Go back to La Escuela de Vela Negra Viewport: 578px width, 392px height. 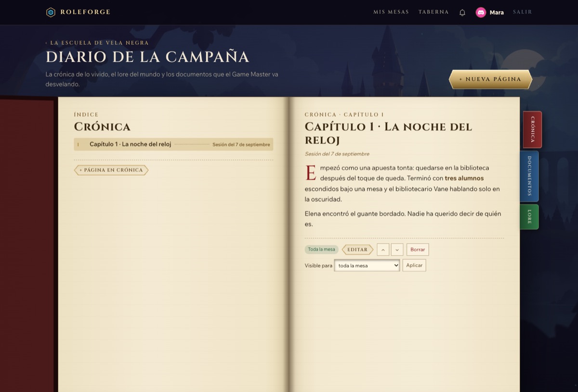click(97, 43)
